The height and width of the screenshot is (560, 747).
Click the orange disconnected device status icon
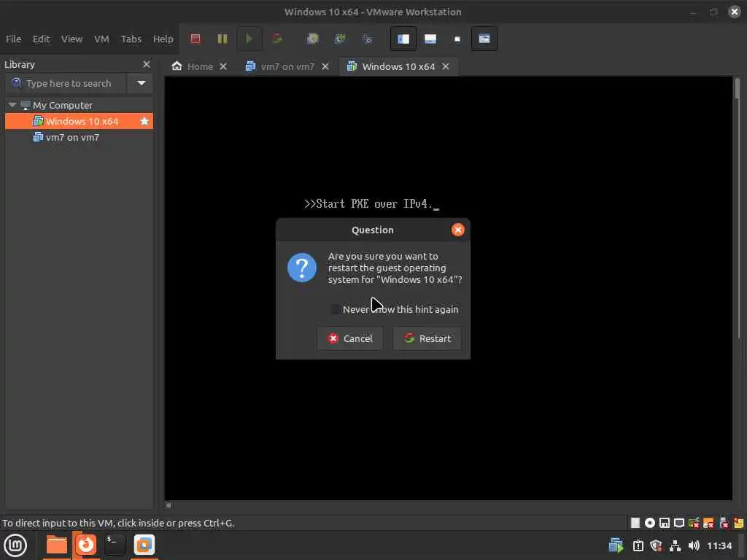[x=708, y=523]
